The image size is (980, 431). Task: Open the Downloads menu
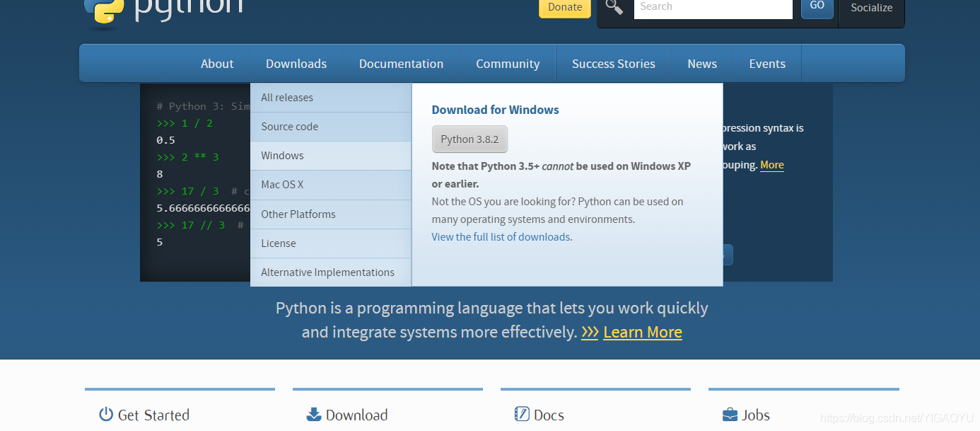click(296, 64)
